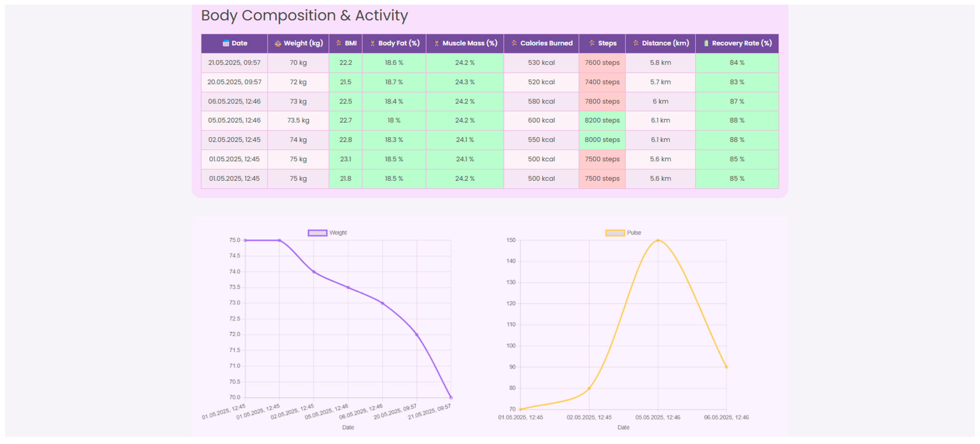Toggle the Pulse dataset via legend label
The height and width of the screenshot is (444, 980).
634,233
